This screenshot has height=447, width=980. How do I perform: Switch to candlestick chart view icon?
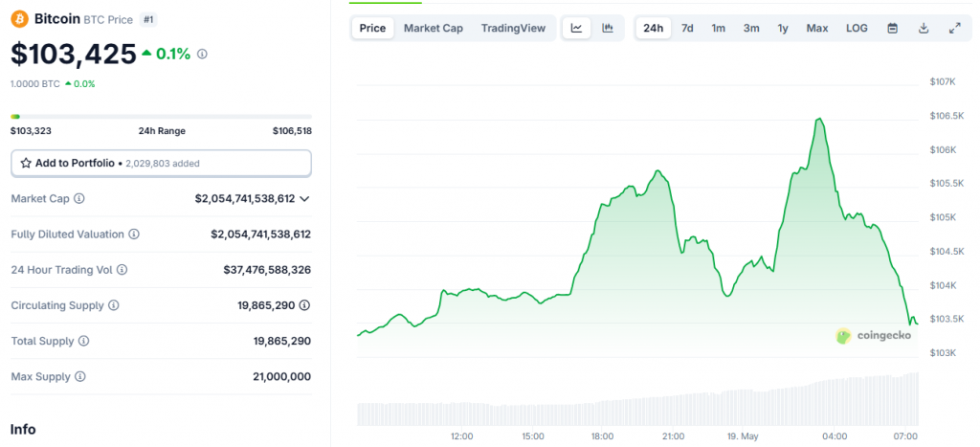pos(608,28)
